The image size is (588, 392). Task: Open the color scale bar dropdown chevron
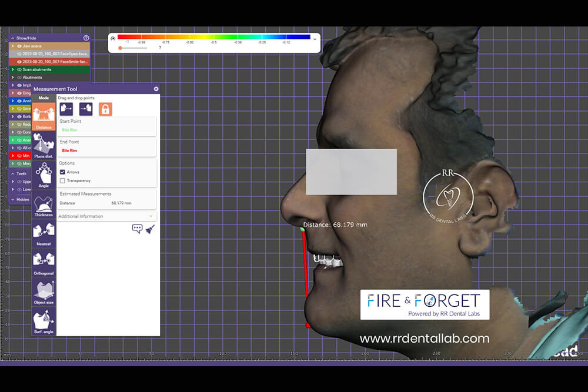coord(315,39)
